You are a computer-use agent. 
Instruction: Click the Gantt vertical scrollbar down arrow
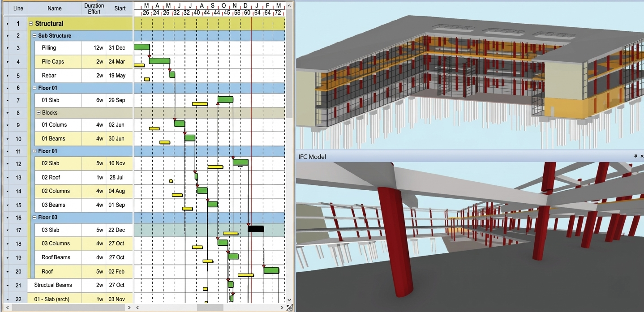click(289, 300)
